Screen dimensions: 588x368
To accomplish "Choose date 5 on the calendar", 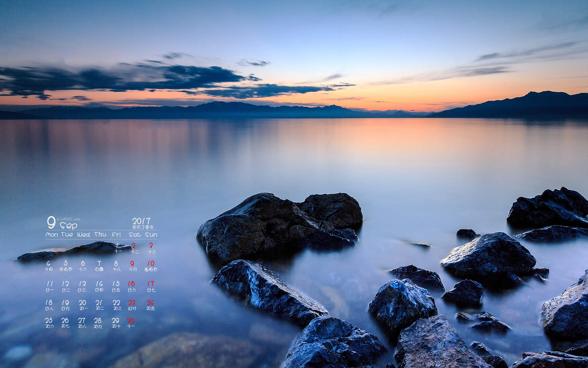I will click(66, 263).
